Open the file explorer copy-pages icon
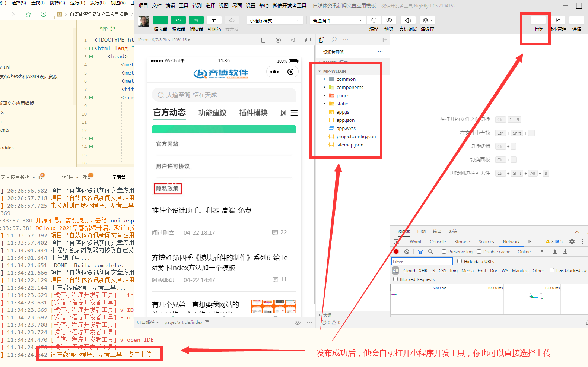This screenshot has height=367, width=588. click(x=322, y=40)
